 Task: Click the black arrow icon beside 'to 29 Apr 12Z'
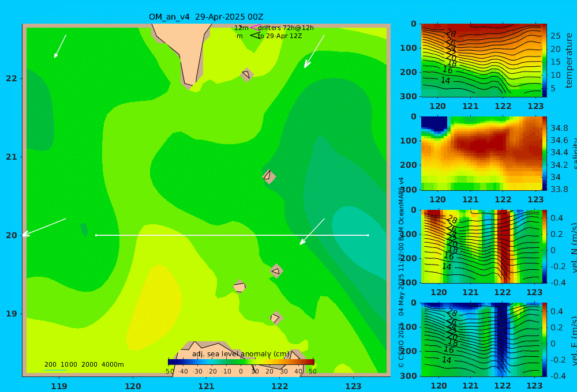click(255, 36)
